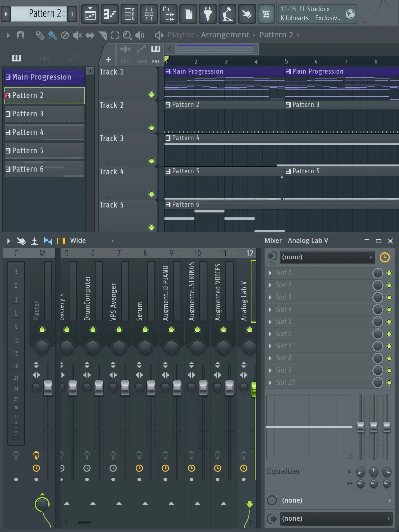This screenshot has height=532, width=399.
Task: Open the Wide mixer layout dropdown
Action: click(92, 241)
